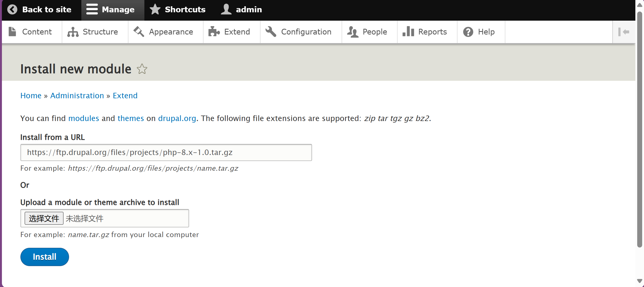The width and height of the screenshot is (644, 287).
Task: Click the admin user icon
Action: pyautogui.click(x=226, y=10)
